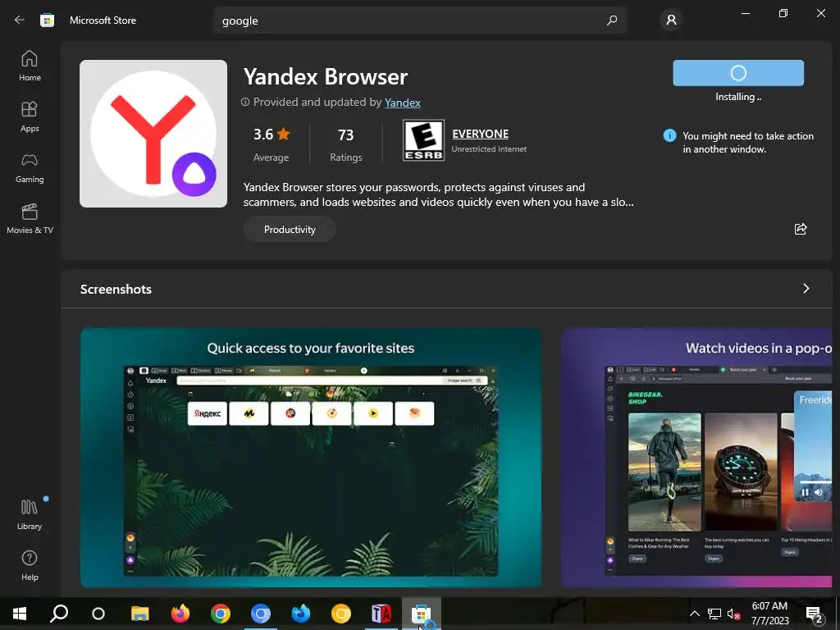This screenshot has width=840, height=630.
Task: Click the network tray icon
Action: tap(714, 614)
